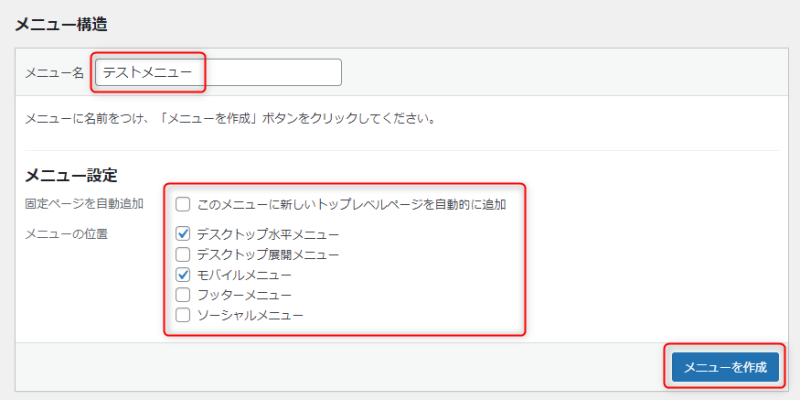Tick the デスクトップ展開メニュー checkbox

(x=183, y=254)
